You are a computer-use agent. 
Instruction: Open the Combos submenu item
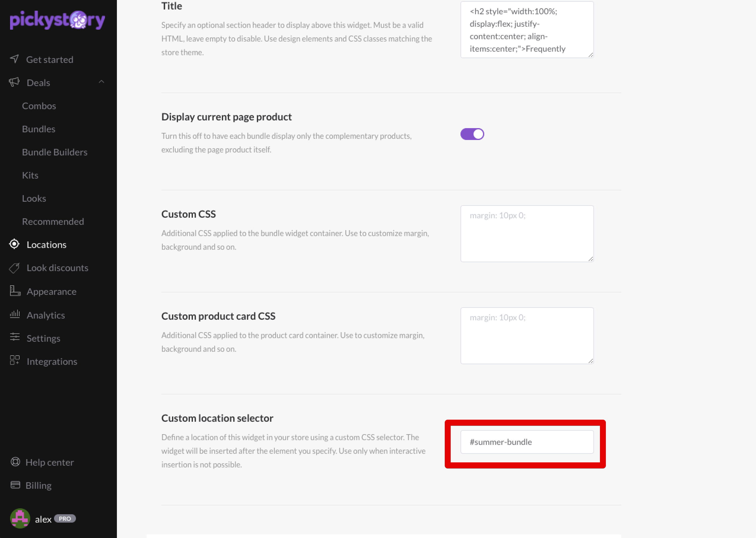click(39, 106)
